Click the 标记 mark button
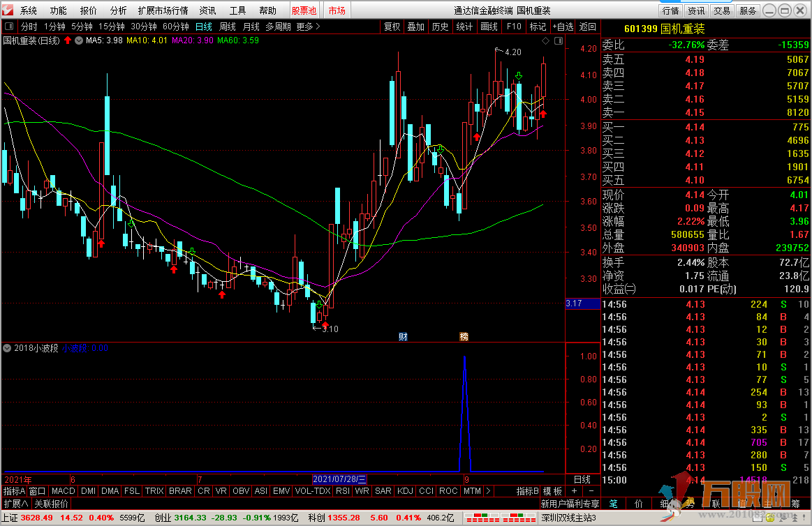Screen dimensions: 812x526 pyautogui.click(x=538, y=27)
